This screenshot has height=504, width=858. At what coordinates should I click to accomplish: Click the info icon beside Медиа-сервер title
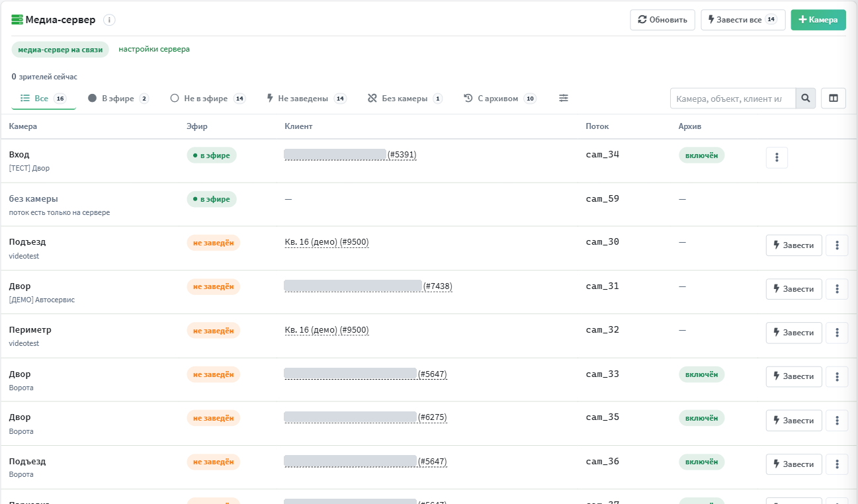(109, 20)
